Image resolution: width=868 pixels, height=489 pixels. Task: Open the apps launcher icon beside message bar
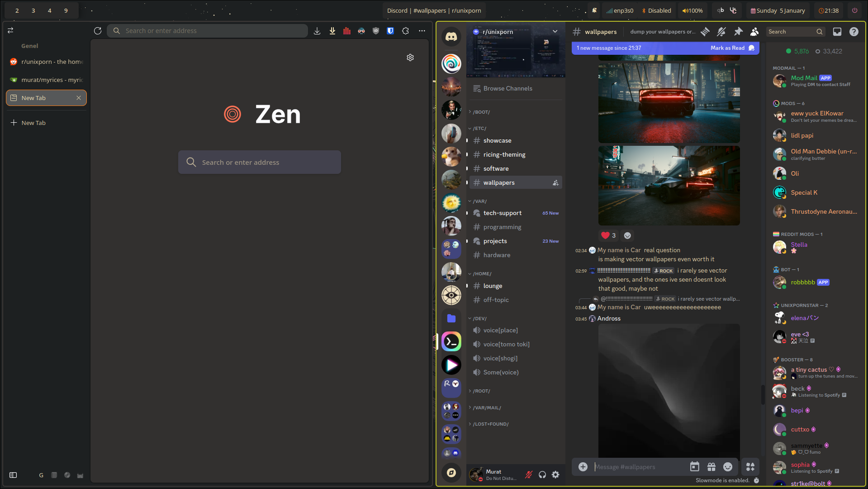(x=750, y=467)
